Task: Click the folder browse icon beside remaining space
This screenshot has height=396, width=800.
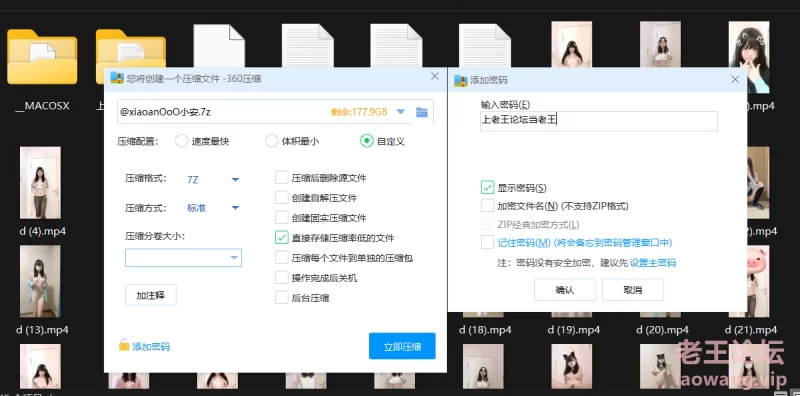Action: (x=421, y=112)
